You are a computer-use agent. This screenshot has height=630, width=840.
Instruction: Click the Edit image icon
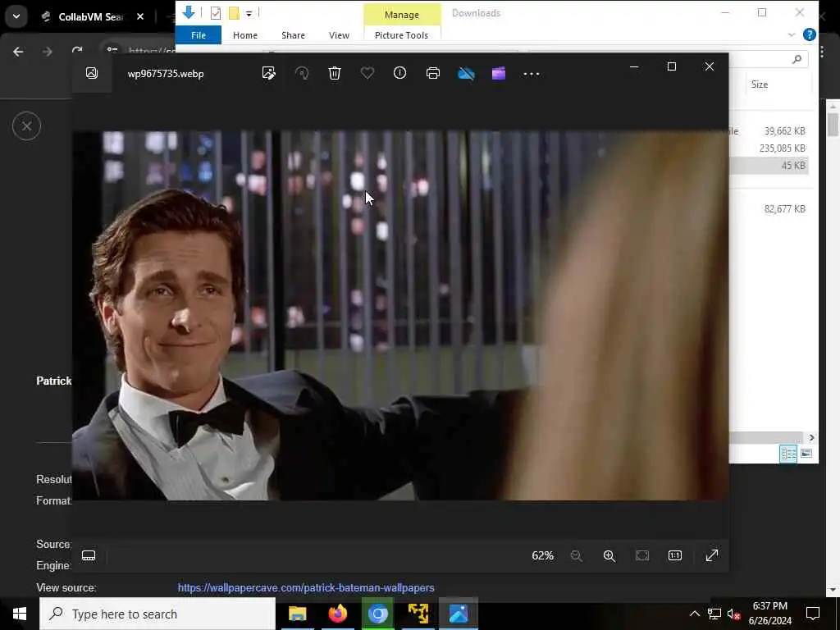click(x=268, y=73)
